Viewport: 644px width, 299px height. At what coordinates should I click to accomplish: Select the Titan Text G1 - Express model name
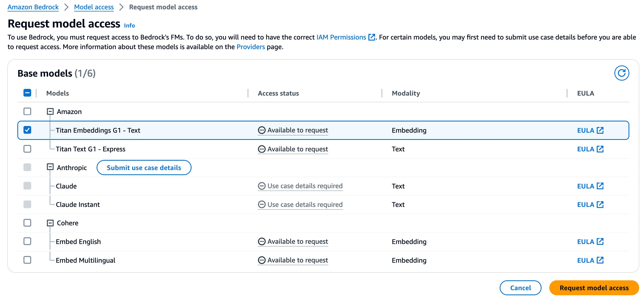90,149
